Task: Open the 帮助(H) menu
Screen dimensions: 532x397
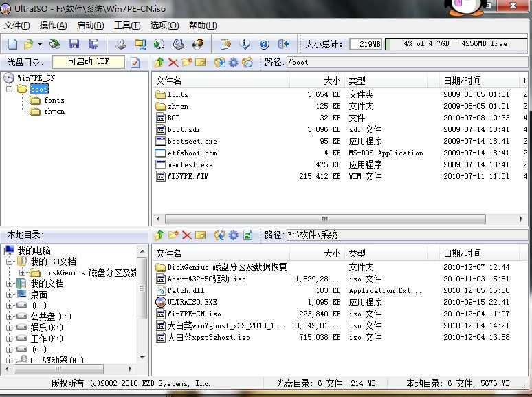Action: tap(203, 25)
